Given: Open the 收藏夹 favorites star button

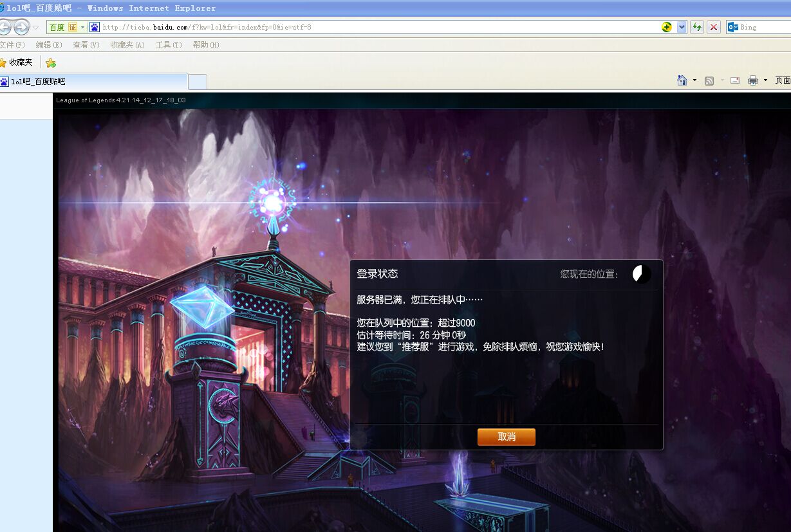Looking at the screenshot, I should 16,62.
